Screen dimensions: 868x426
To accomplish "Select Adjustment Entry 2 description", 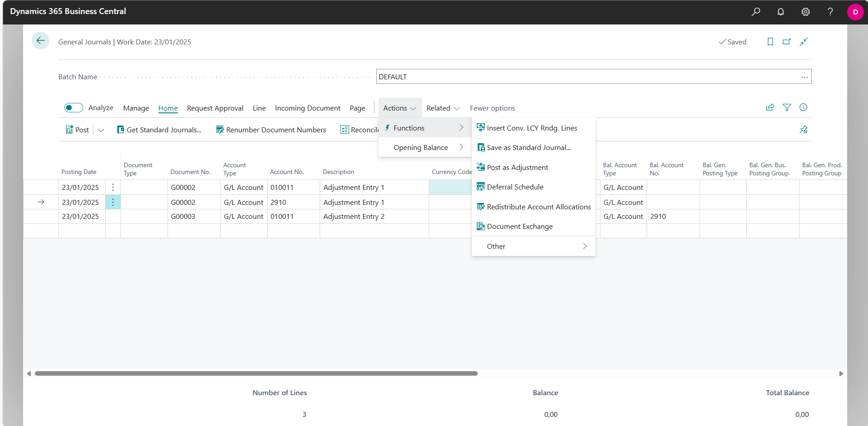I will pyautogui.click(x=374, y=216).
